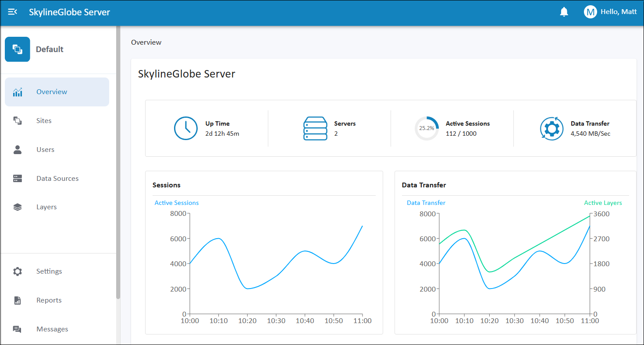Go to the Users page
The height and width of the screenshot is (345, 644).
[x=45, y=150]
